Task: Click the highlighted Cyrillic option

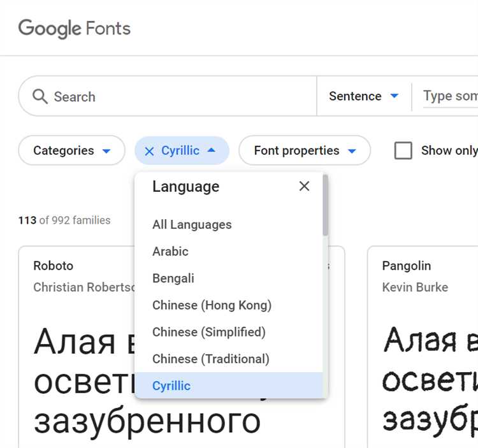Action: (x=171, y=386)
